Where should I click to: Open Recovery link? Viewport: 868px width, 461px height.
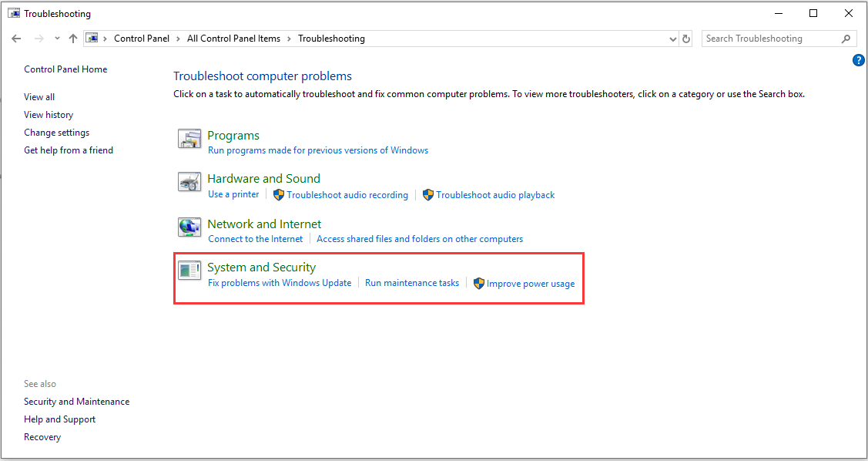[42, 437]
